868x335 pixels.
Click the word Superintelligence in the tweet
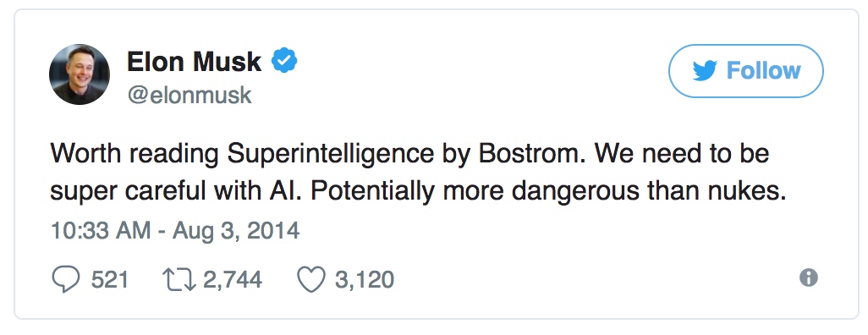point(331,155)
